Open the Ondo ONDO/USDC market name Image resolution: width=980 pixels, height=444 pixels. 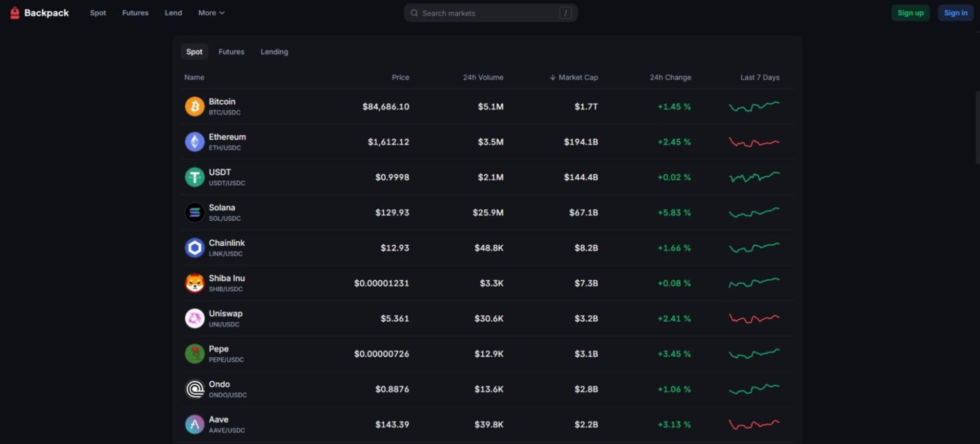tap(228, 389)
